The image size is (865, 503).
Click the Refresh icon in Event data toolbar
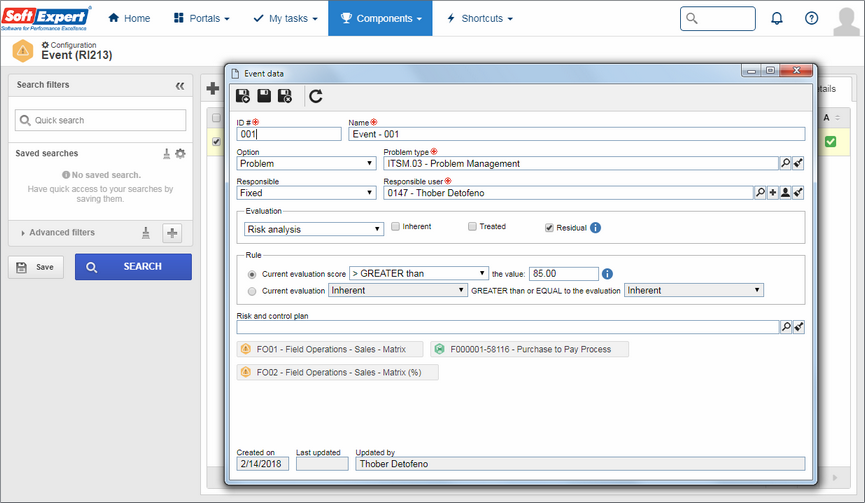tap(316, 96)
